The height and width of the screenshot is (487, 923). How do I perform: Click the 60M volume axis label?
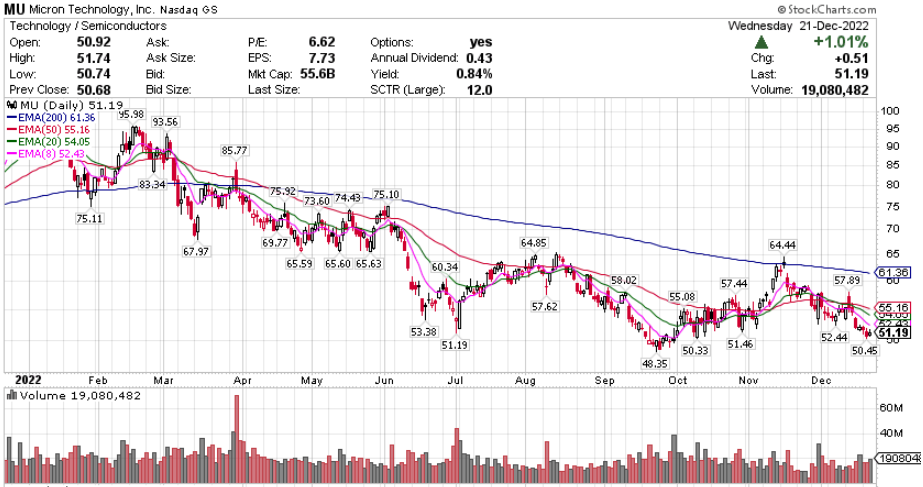click(891, 408)
